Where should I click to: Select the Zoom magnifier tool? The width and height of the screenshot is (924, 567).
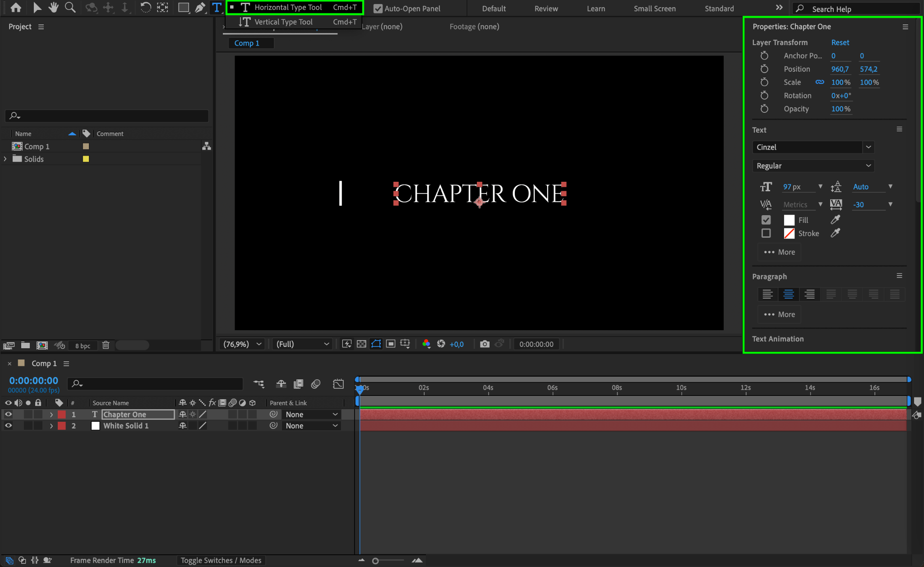pyautogui.click(x=70, y=8)
